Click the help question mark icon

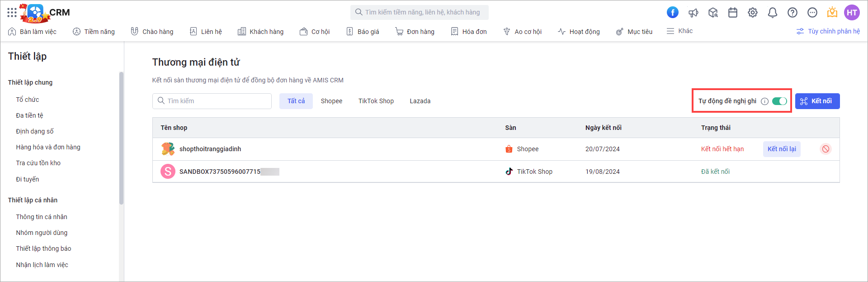[x=793, y=13]
